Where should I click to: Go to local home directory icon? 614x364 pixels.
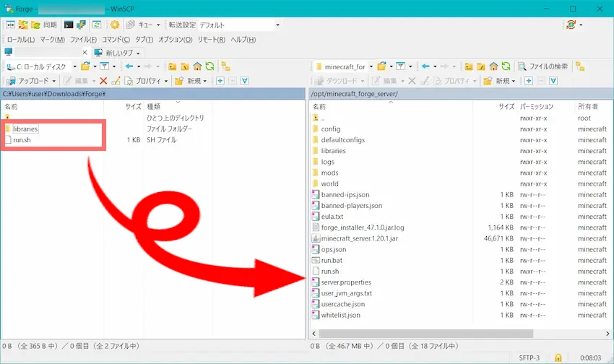[x=197, y=66]
